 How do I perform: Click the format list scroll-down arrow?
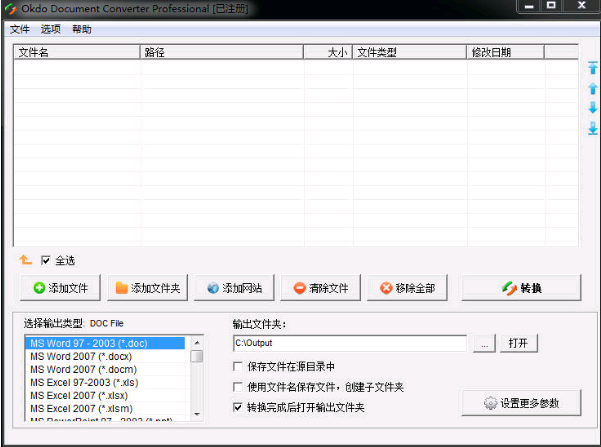197,414
